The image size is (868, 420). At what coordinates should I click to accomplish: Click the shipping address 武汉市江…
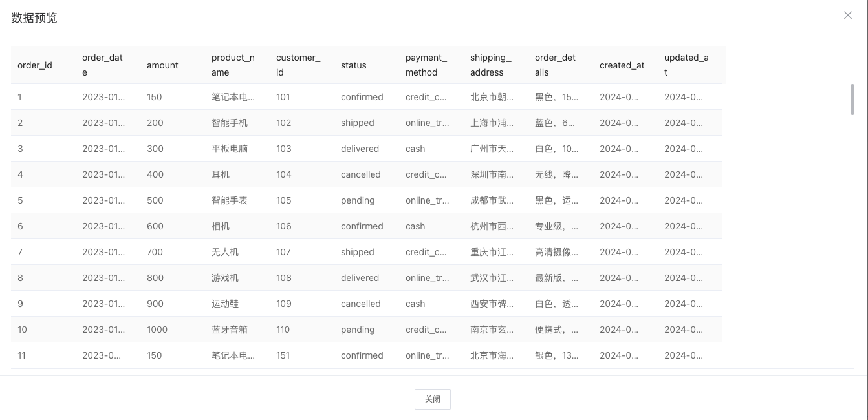click(x=492, y=278)
